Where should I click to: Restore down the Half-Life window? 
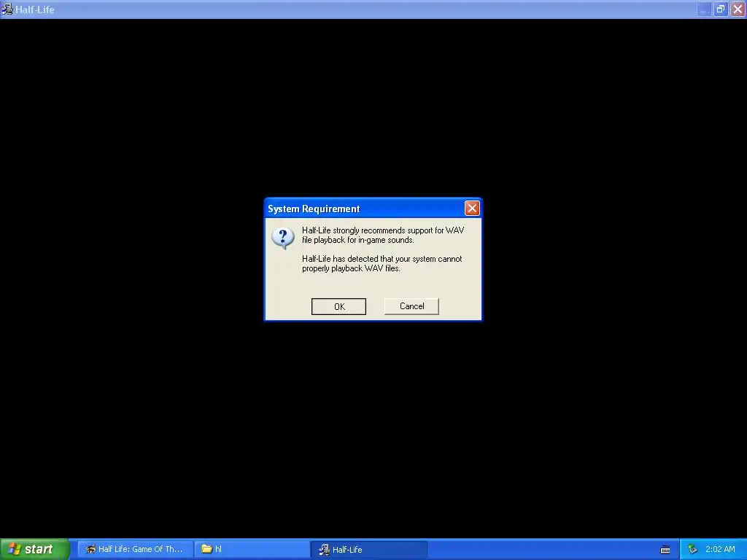tap(720, 9)
